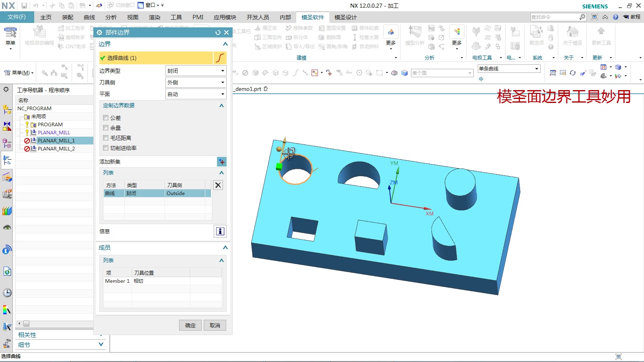Open the Machine Tool Navigator sidebar icon
This screenshot has width=644, height=362.
pos(7,194)
